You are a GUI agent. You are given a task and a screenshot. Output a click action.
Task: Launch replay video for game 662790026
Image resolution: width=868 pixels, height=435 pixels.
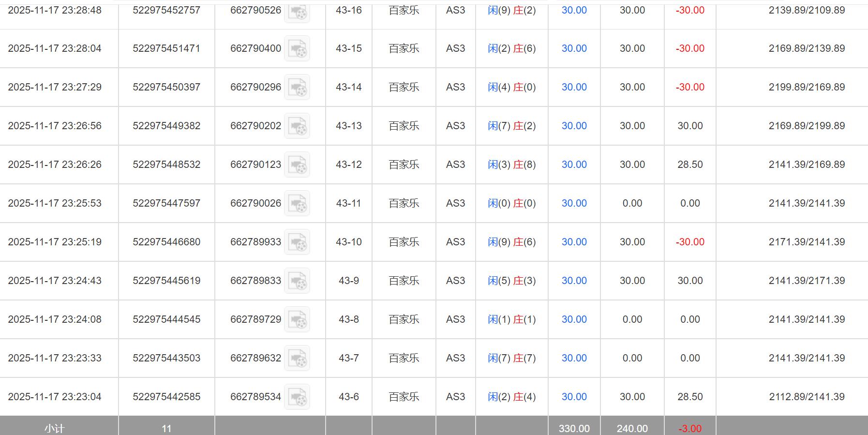coord(297,203)
